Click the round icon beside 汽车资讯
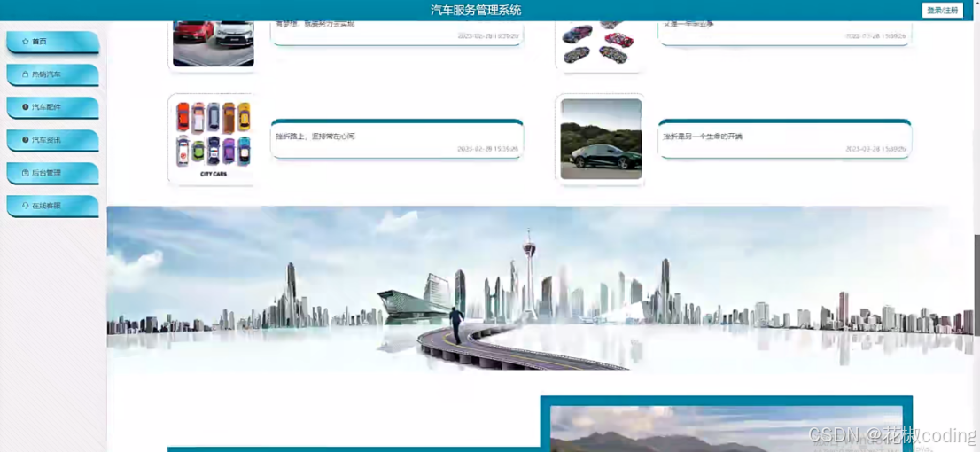Viewport: 980px width, 453px height. click(25, 139)
